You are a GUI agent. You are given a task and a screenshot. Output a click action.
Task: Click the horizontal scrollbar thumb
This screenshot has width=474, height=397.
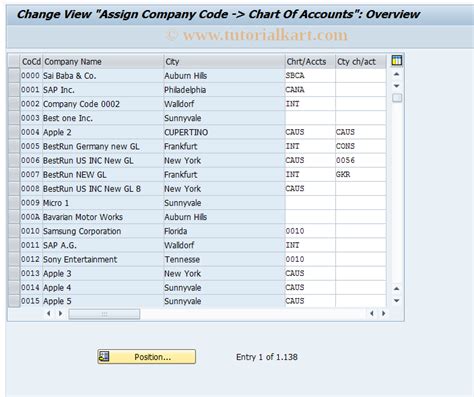click(x=104, y=314)
